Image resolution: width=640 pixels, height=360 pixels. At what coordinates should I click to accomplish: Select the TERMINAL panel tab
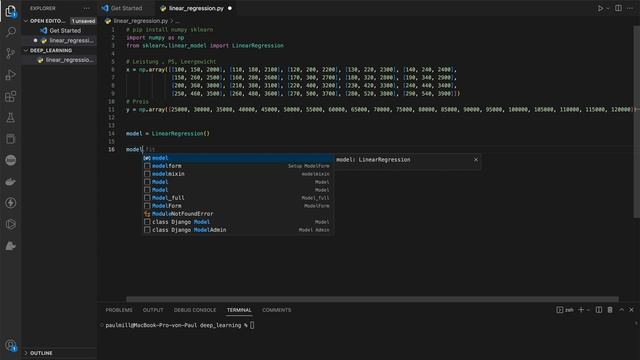coord(239,310)
